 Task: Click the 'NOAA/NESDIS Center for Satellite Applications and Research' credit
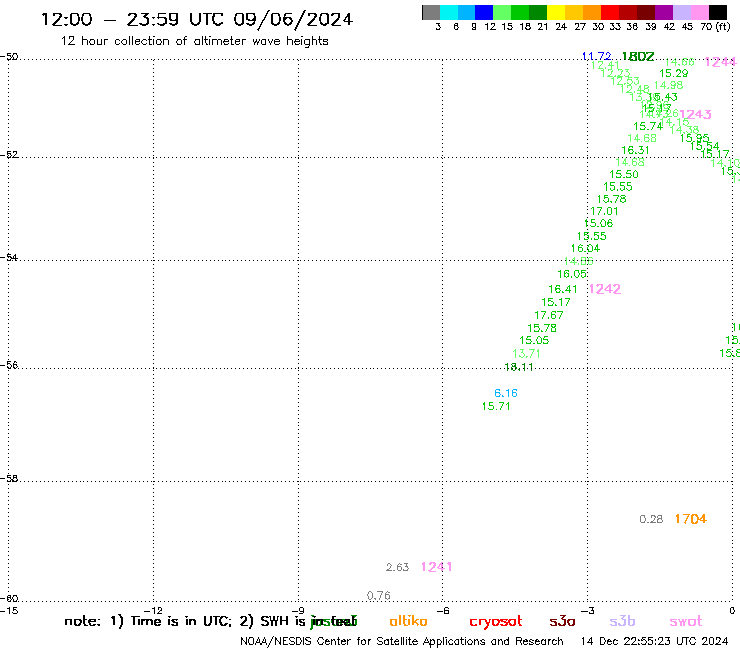pyautogui.click(x=402, y=641)
